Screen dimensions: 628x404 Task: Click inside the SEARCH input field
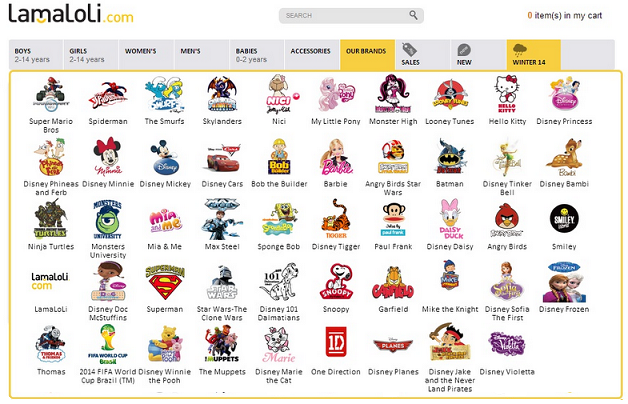344,15
